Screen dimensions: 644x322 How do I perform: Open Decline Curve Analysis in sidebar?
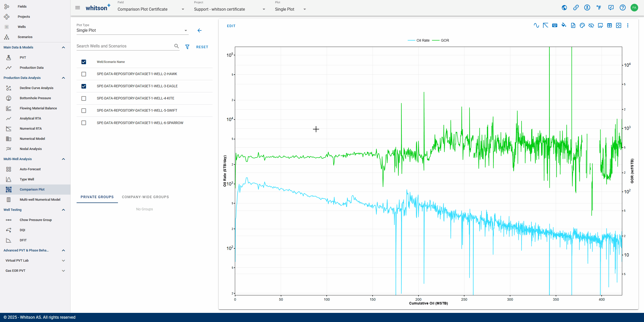pyautogui.click(x=37, y=88)
